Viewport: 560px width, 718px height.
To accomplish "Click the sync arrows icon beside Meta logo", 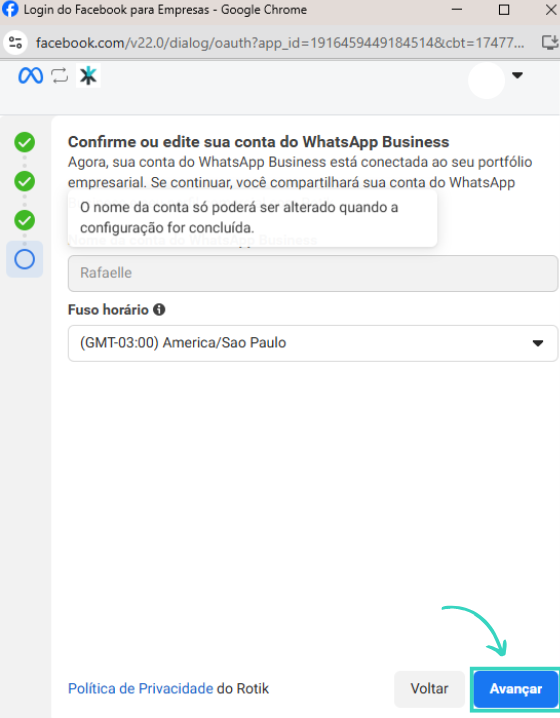I will (x=60, y=76).
